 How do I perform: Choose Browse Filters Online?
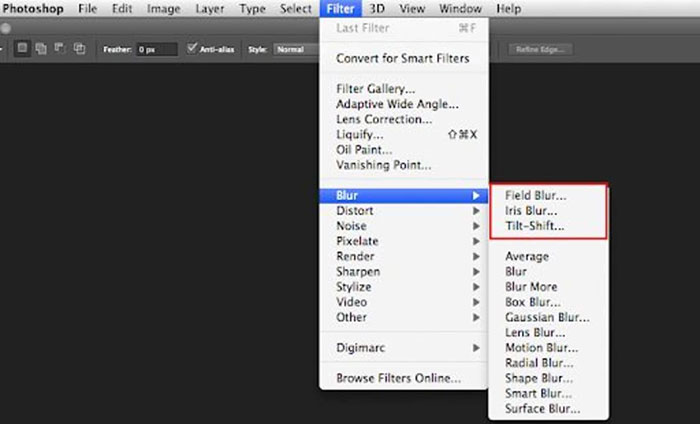click(x=404, y=378)
